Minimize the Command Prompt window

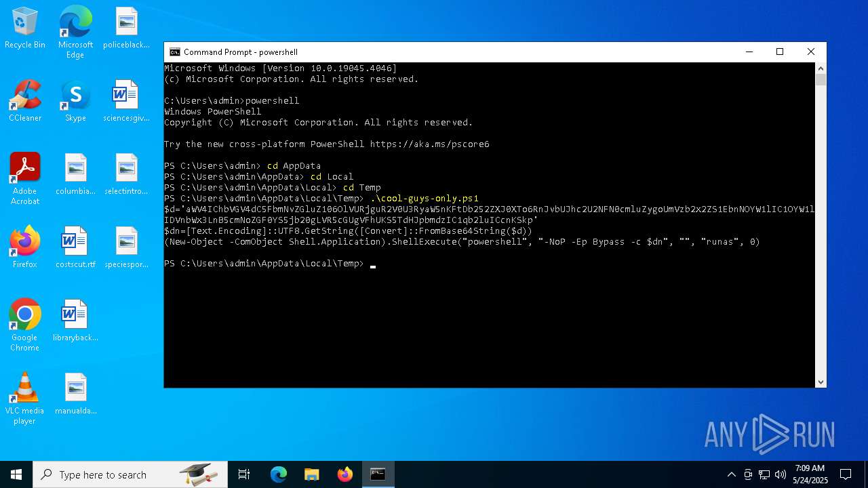coord(749,52)
